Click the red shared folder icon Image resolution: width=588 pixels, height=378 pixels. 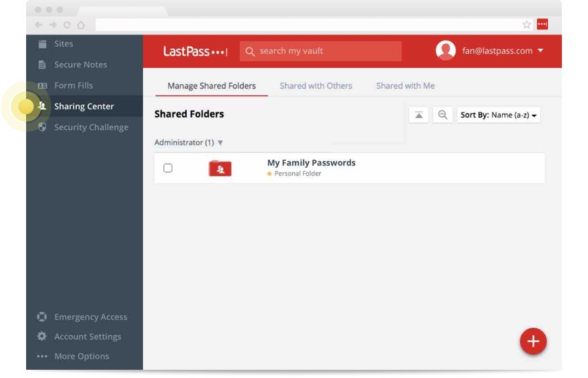click(220, 168)
